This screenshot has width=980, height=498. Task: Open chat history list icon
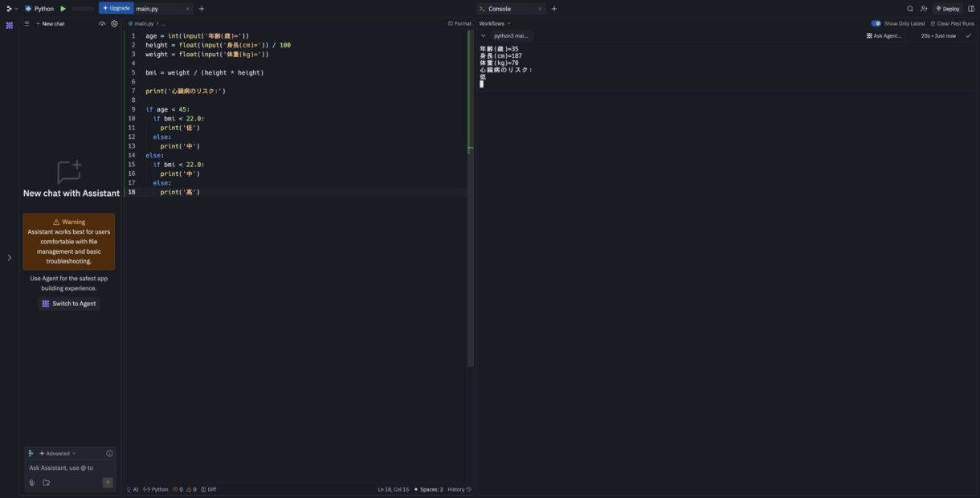(27, 24)
